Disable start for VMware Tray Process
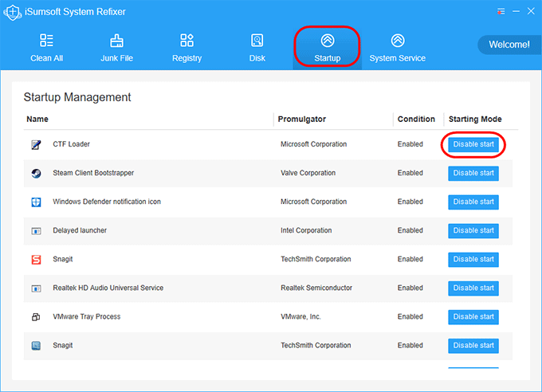542x392 pixels. click(473, 316)
